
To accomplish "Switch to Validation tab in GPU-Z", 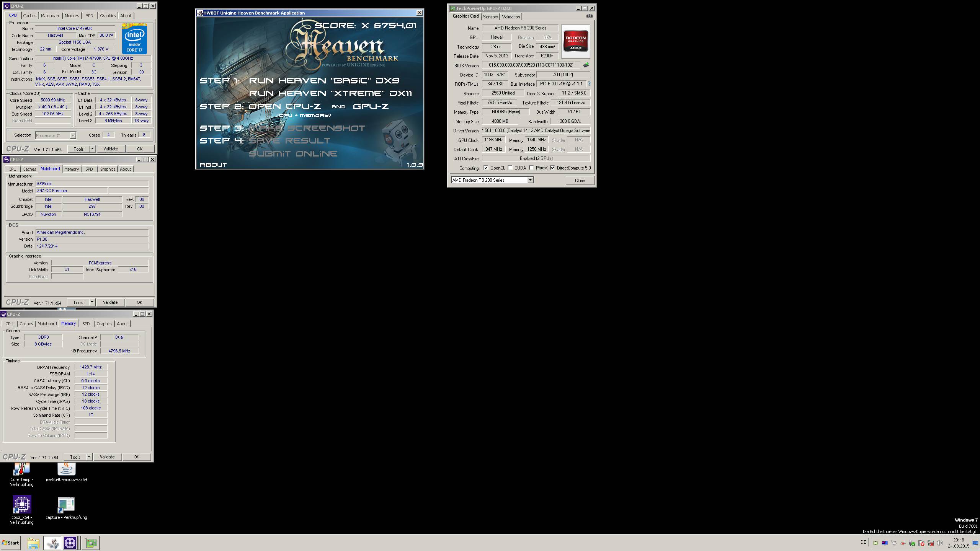I will pos(511,16).
